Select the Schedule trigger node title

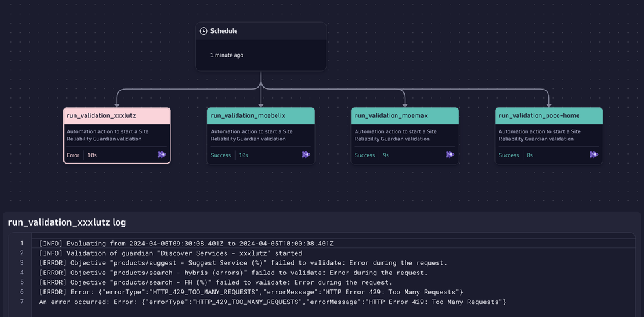(224, 31)
